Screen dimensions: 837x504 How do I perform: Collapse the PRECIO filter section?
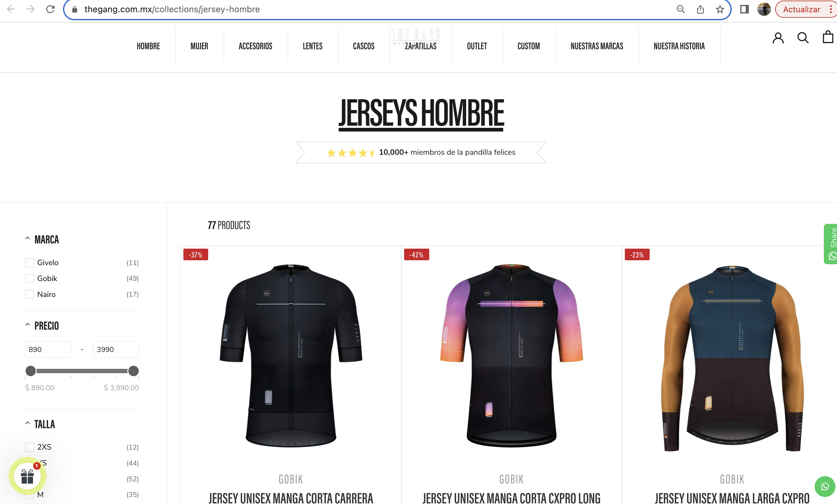(x=28, y=325)
